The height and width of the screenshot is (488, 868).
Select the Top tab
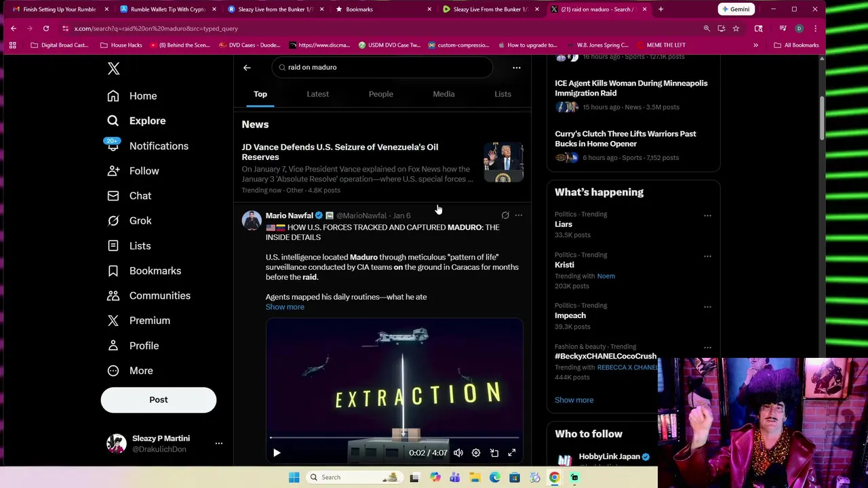point(260,94)
